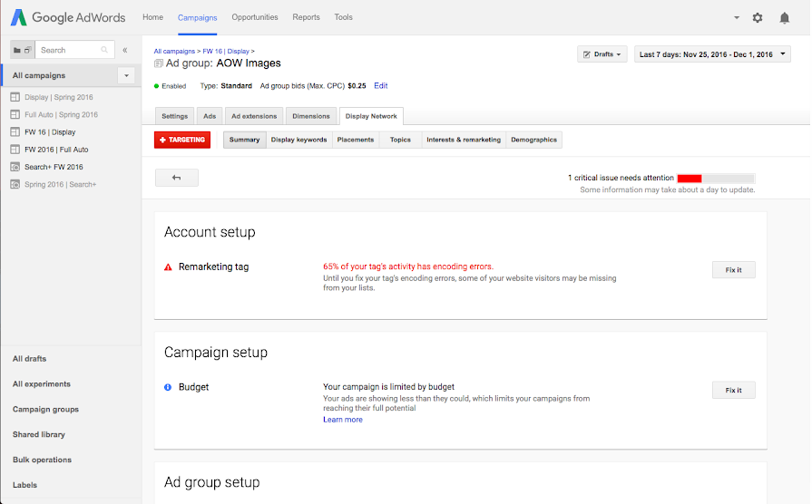812x504 pixels.
Task: Open the Drafts dropdown
Action: [602, 54]
